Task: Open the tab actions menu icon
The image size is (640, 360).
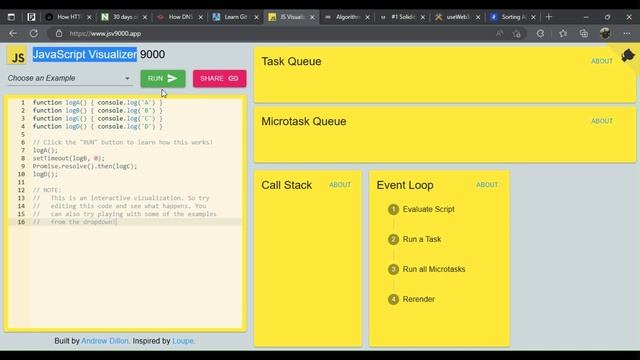Action: (11, 17)
